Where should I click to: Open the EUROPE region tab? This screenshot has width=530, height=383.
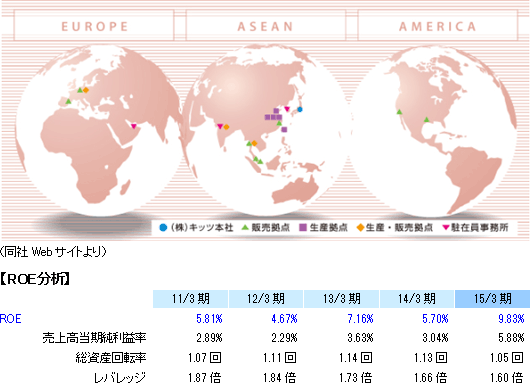(x=94, y=25)
